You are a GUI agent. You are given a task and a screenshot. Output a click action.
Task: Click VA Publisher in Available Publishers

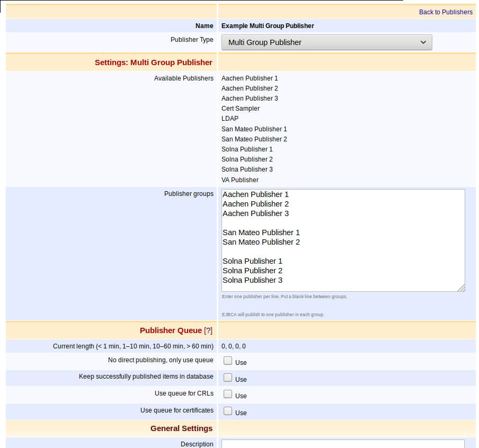239,180
